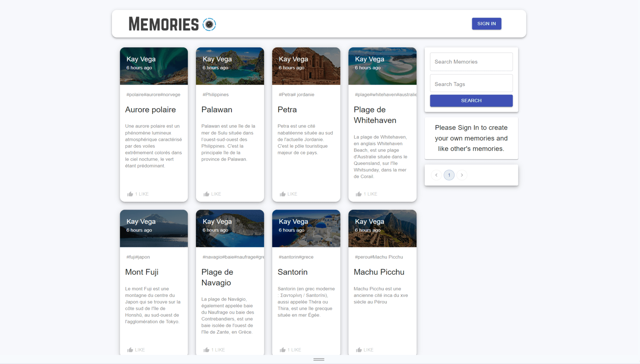Image resolution: width=640 pixels, height=364 pixels.
Task: Open the Machu Picchu card title
Action: 379,272
